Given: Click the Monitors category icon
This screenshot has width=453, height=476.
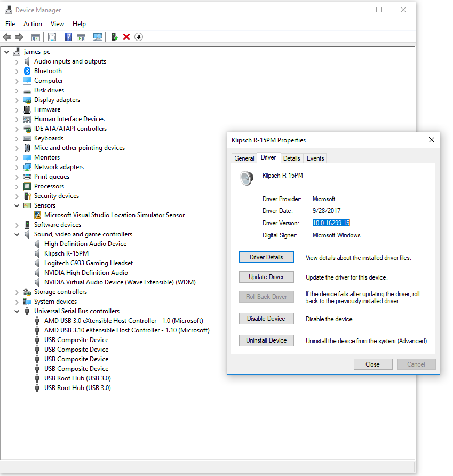Looking at the screenshot, I should point(27,157).
